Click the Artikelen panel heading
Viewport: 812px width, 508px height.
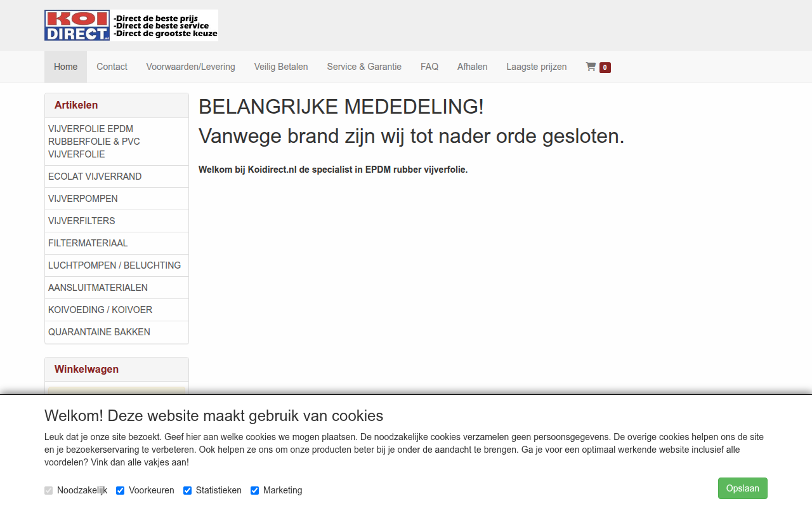point(117,105)
